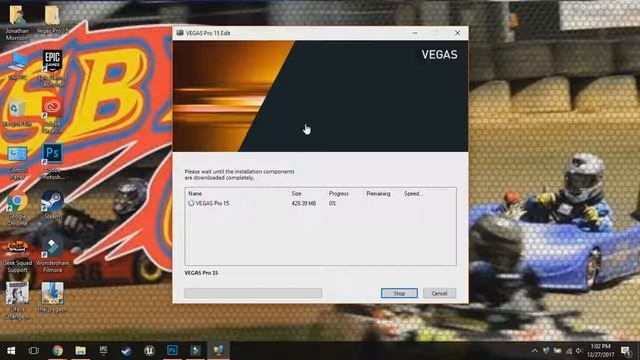Open Epic Games from the taskbar
Viewport: 640px width, 360px height.
[103, 351]
